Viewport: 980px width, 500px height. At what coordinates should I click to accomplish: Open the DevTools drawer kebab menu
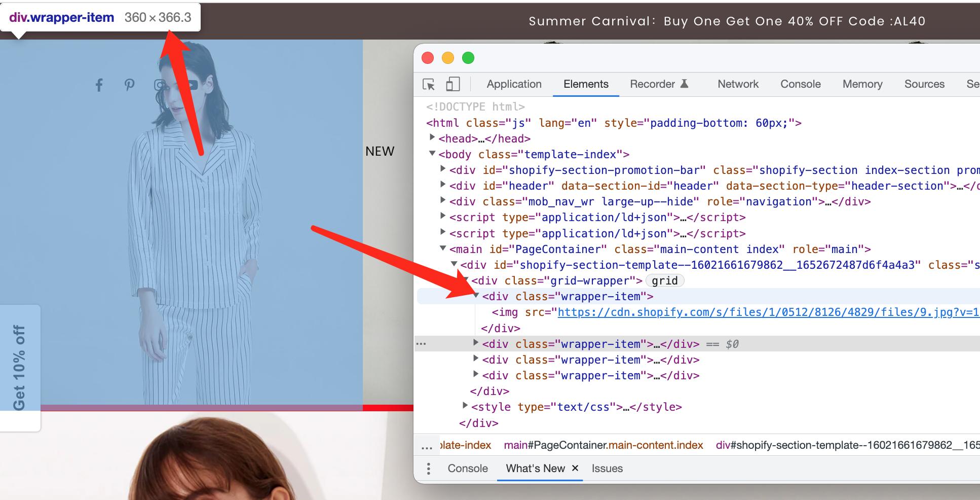(x=429, y=469)
